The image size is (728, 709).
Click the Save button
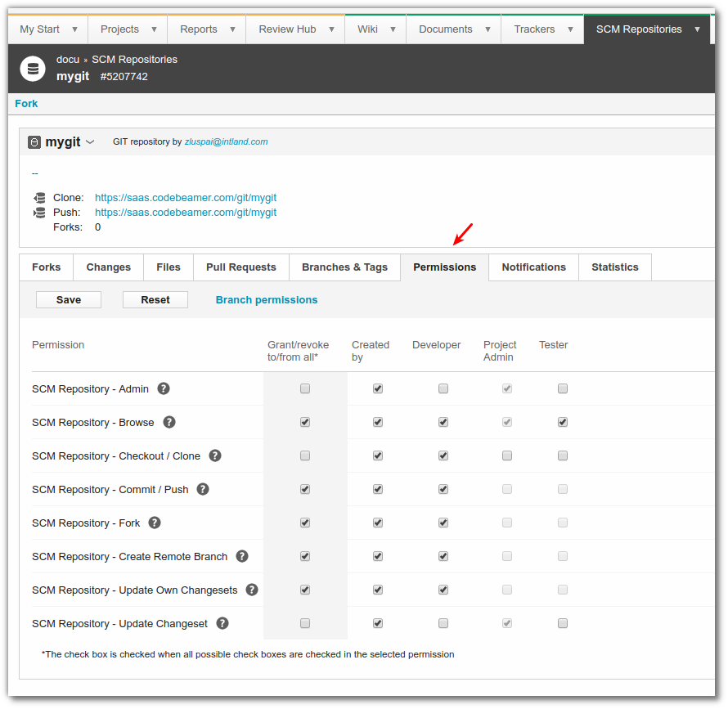(x=69, y=300)
